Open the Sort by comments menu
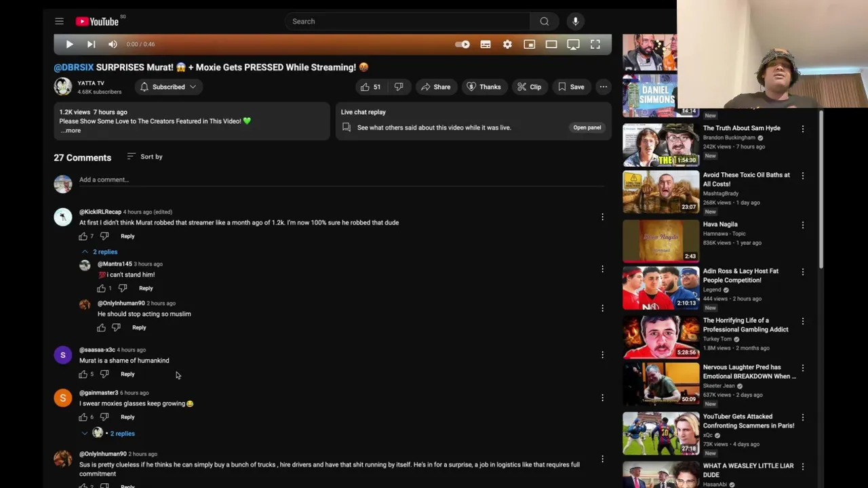Image resolution: width=868 pixels, height=488 pixels. [145, 157]
